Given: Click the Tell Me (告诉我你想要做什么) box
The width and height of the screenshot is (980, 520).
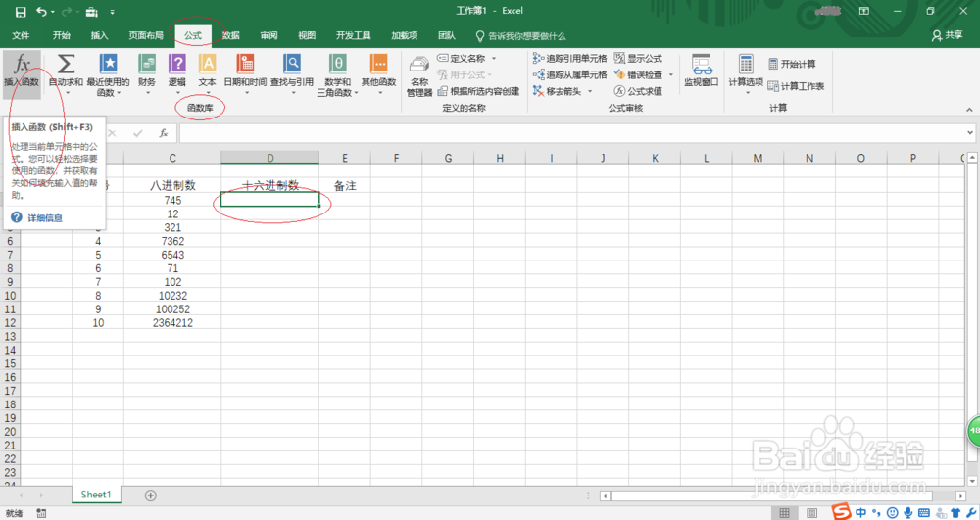Looking at the screenshot, I should coord(520,36).
